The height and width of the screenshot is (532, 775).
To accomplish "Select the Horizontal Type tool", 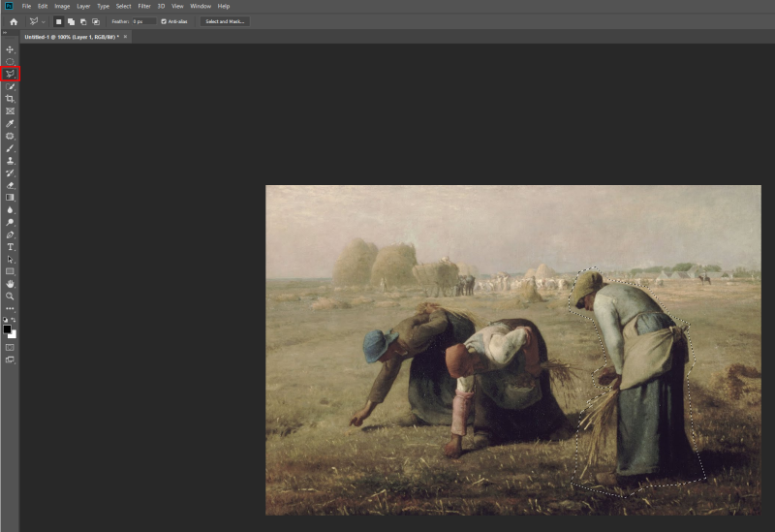I will click(x=10, y=247).
